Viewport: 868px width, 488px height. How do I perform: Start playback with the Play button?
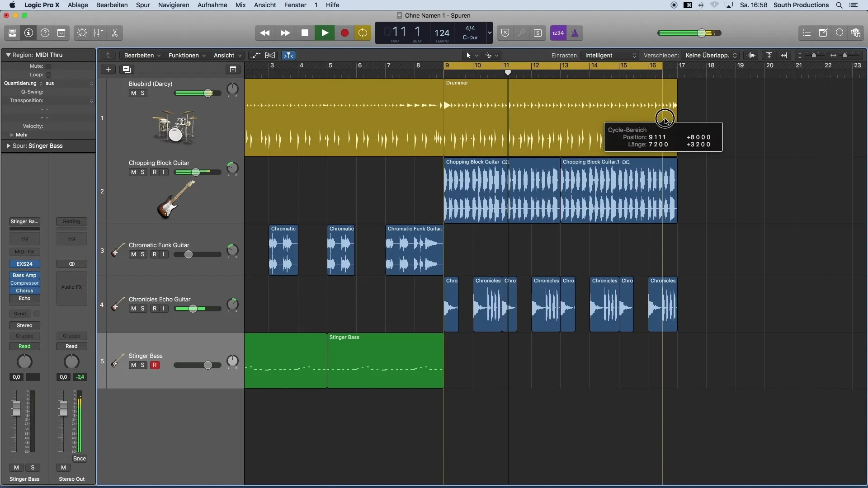[325, 33]
